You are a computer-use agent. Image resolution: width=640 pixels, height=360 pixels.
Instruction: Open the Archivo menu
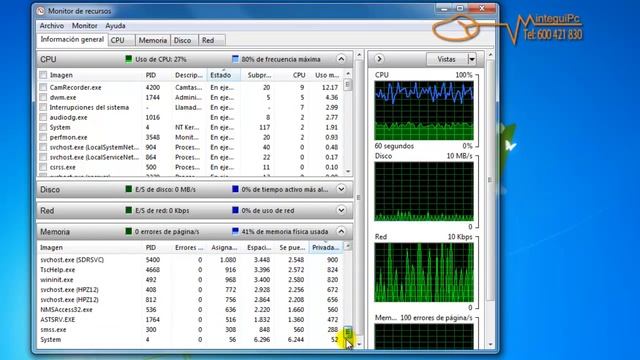[x=52, y=26]
